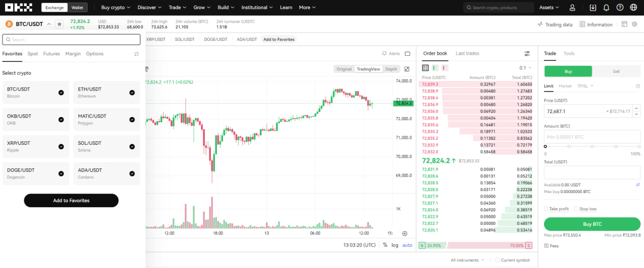Click the OKX logo
Viewport: 644px width, 268px height.
[x=19, y=8]
